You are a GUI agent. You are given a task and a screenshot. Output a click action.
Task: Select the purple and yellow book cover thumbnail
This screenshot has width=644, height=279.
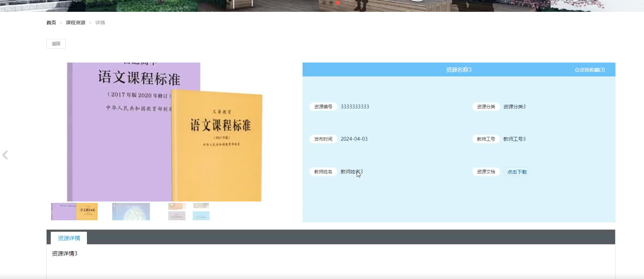click(74, 212)
